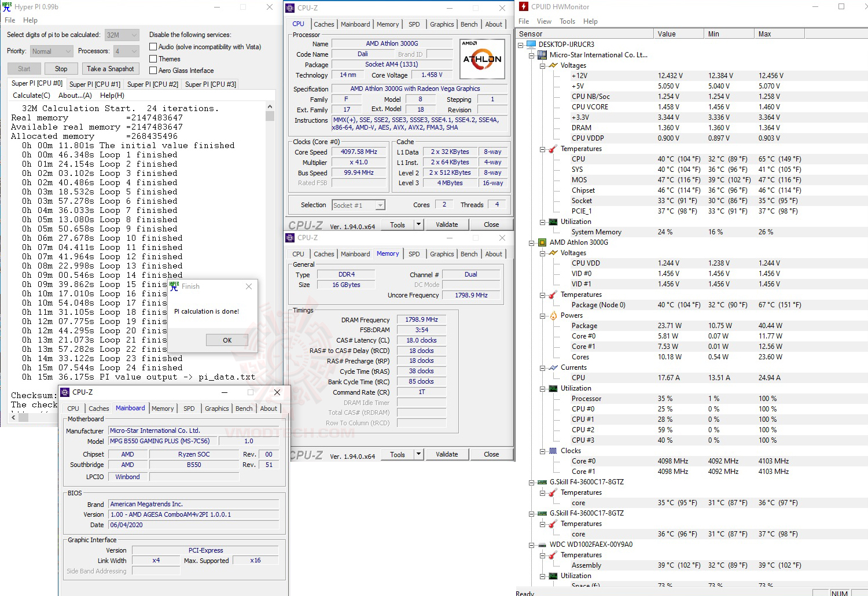
Task: Click the AMD Athlon 3000G chip icon in HWMonitor
Action: [x=542, y=242]
